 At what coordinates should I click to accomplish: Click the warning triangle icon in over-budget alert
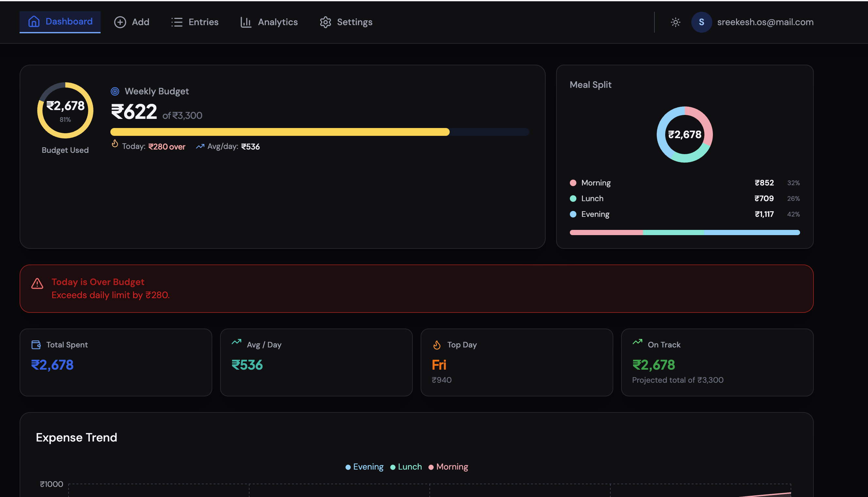click(x=37, y=283)
